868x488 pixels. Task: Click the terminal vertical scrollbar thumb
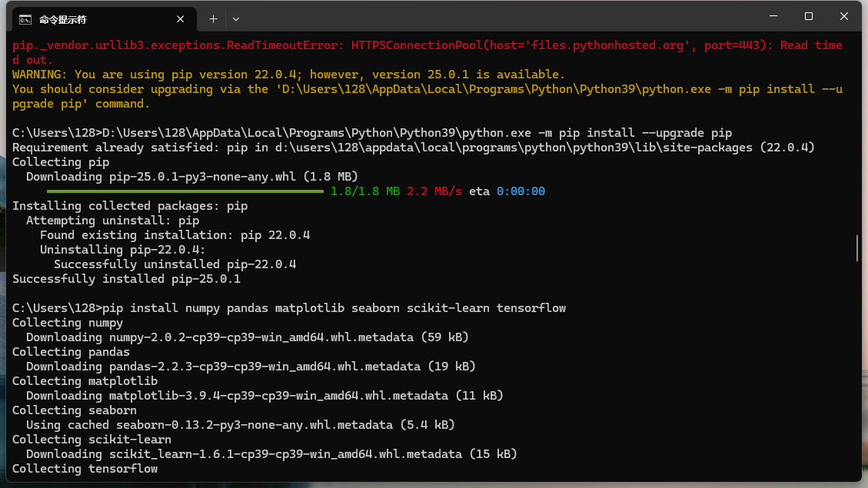coord(857,248)
